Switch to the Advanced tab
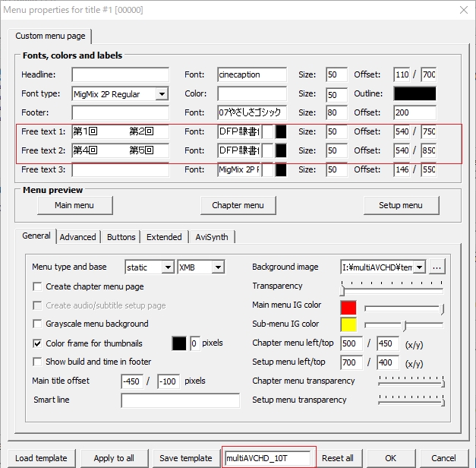Screen dimensions: 476x468 pyautogui.click(x=77, y=237)
